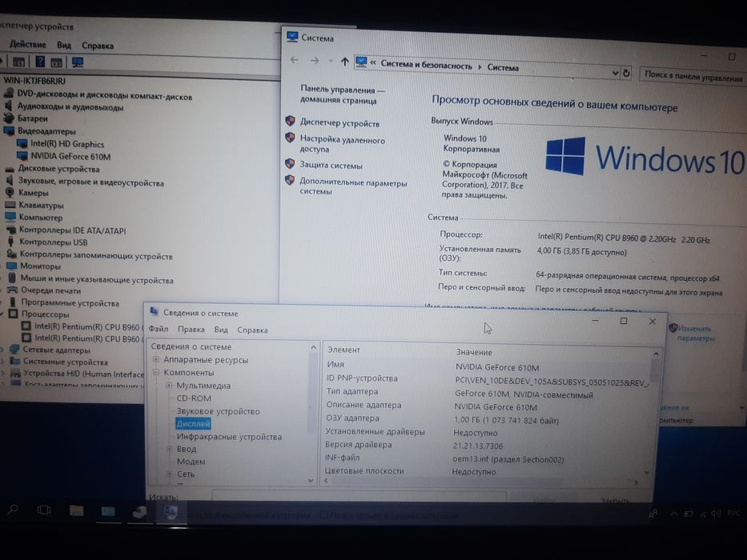This screenshot has width=747, height=560.
Task: Open Действие menu in Device Manager
Action: tap(28, 45)
